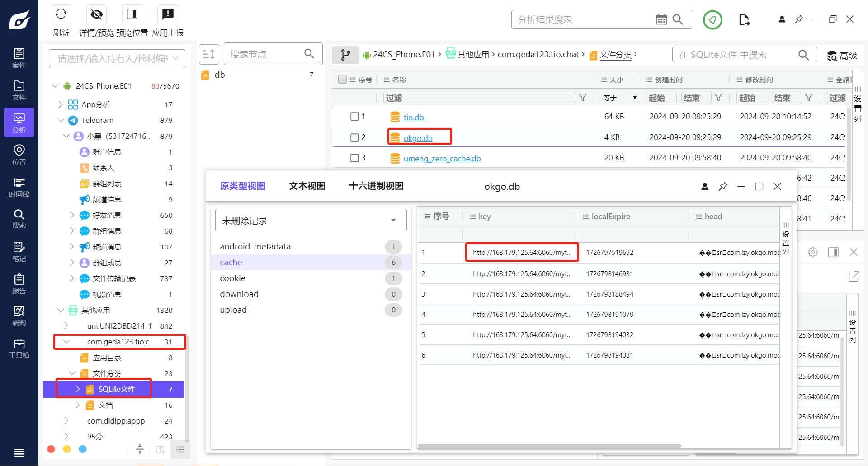Open the 未删除记录 dropdown

(311, 221)
